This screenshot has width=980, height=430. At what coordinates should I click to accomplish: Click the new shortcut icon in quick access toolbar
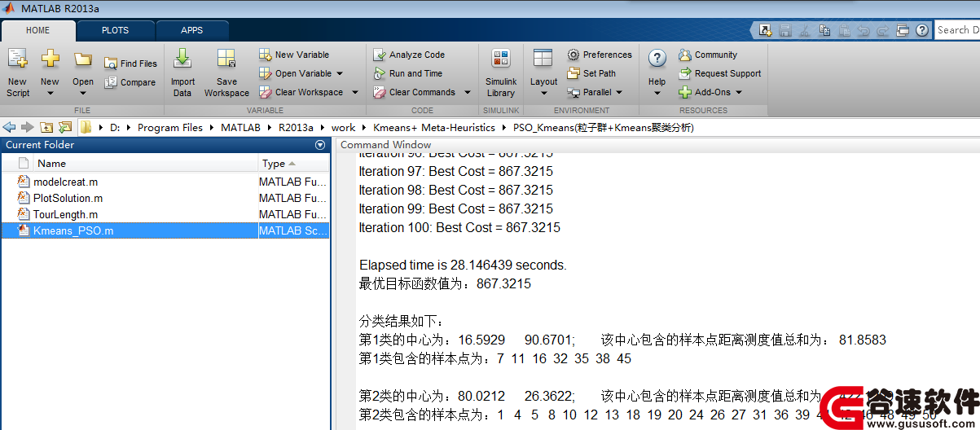766,30
